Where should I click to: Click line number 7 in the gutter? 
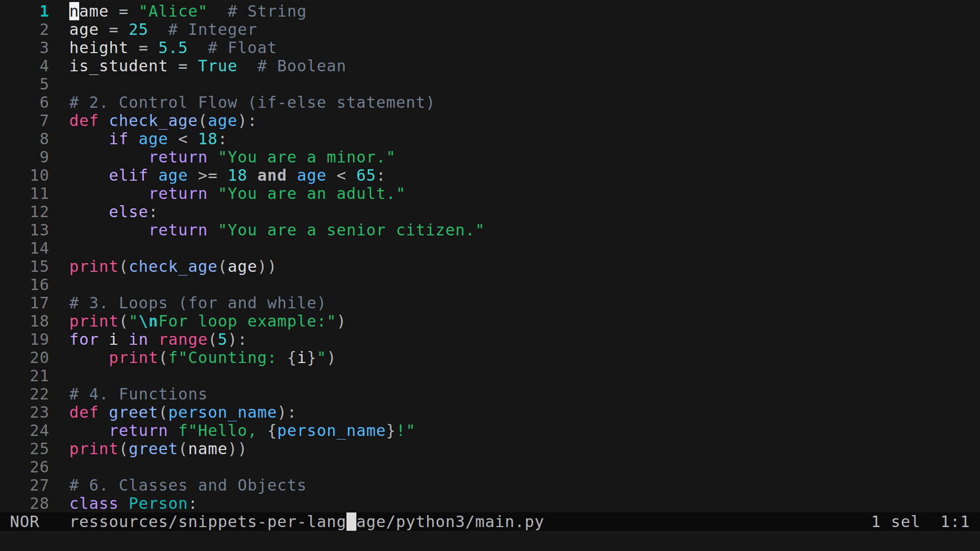click(43, 120)
